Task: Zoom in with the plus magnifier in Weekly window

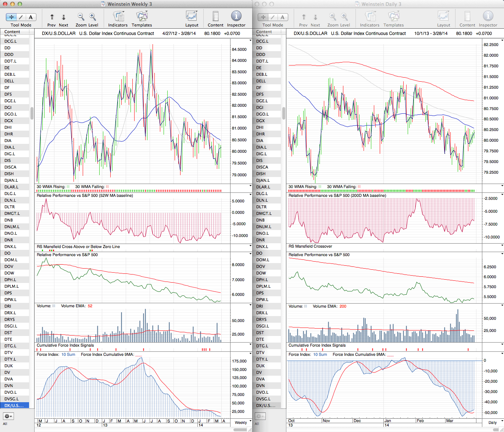Action: coord(93,17)
